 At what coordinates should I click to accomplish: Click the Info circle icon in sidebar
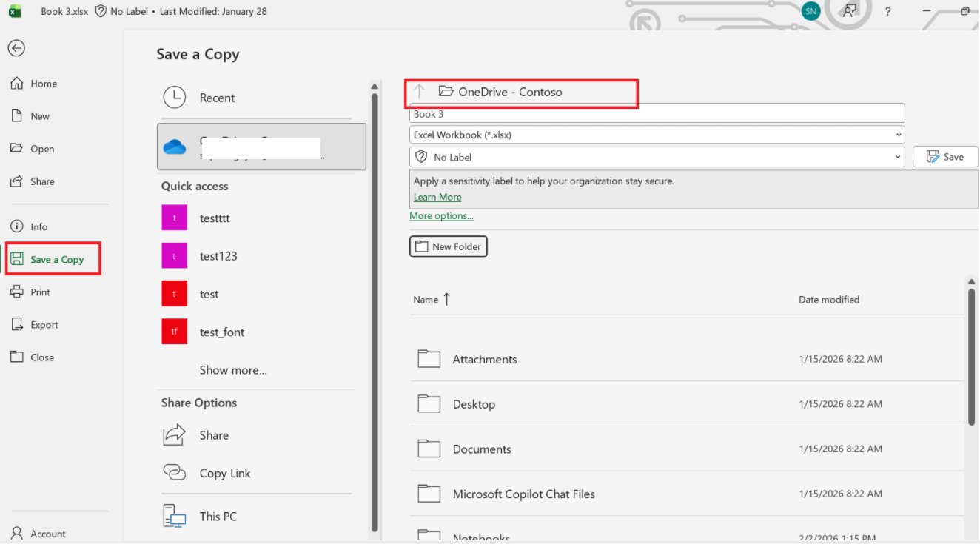point(17,227)
